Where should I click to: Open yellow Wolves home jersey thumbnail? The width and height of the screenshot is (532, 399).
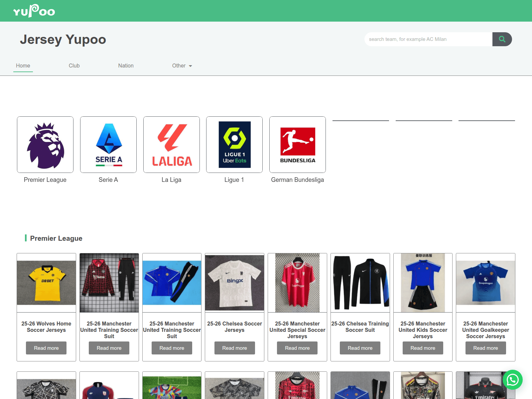pyautogui.click(x=46, y=283)
